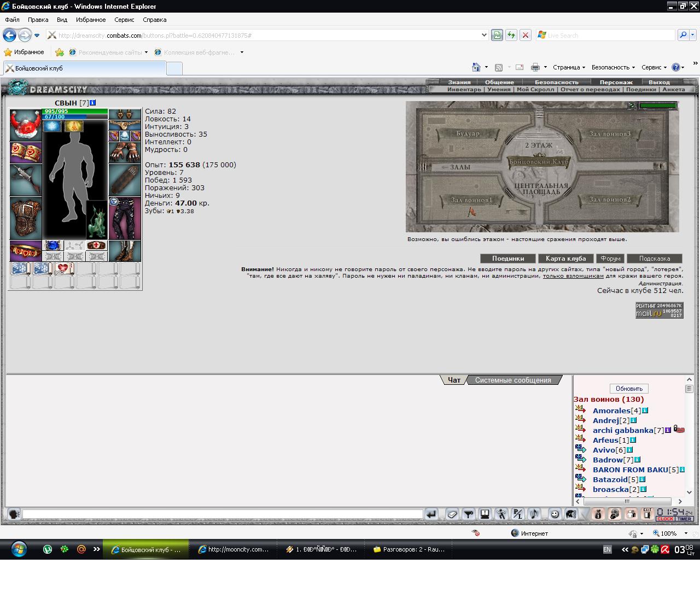Click the golden buff effect icon
The height and width of the screenshot is (610, 700).
click(73, 126)
